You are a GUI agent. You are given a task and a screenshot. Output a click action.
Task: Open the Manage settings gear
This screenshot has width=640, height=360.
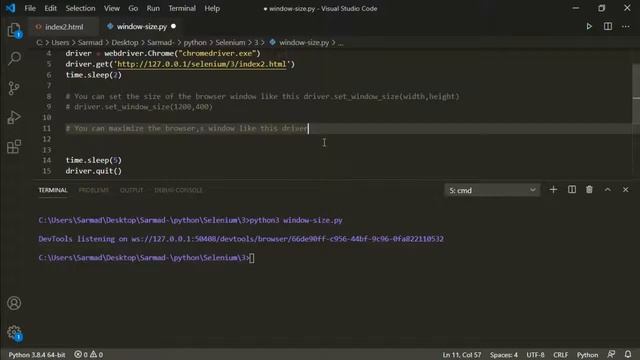[x=14, y=333]
